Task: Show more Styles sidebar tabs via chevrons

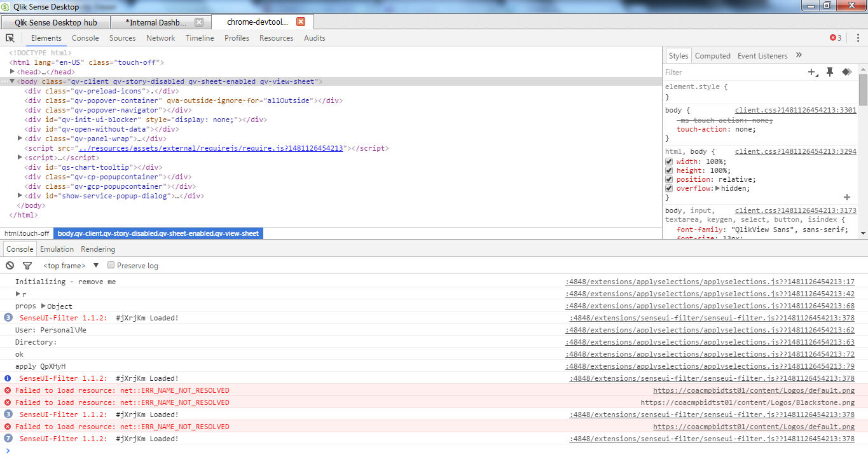Action: 799,55
